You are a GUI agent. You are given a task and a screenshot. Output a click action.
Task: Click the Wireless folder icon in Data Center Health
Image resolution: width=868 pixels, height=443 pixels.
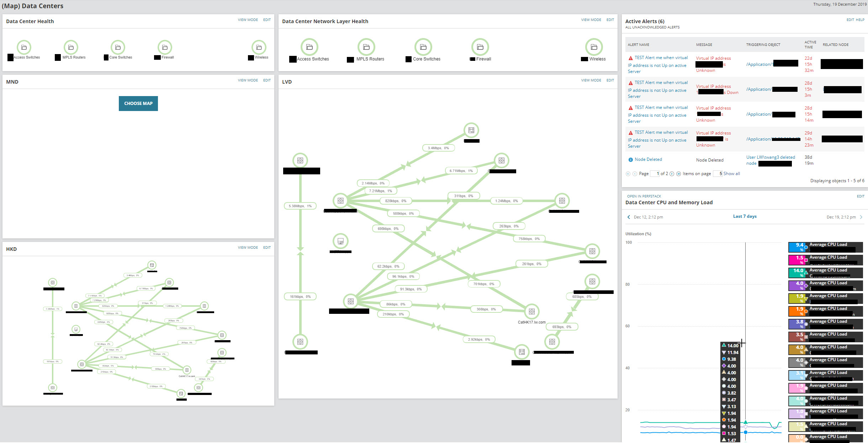[259, 47]
